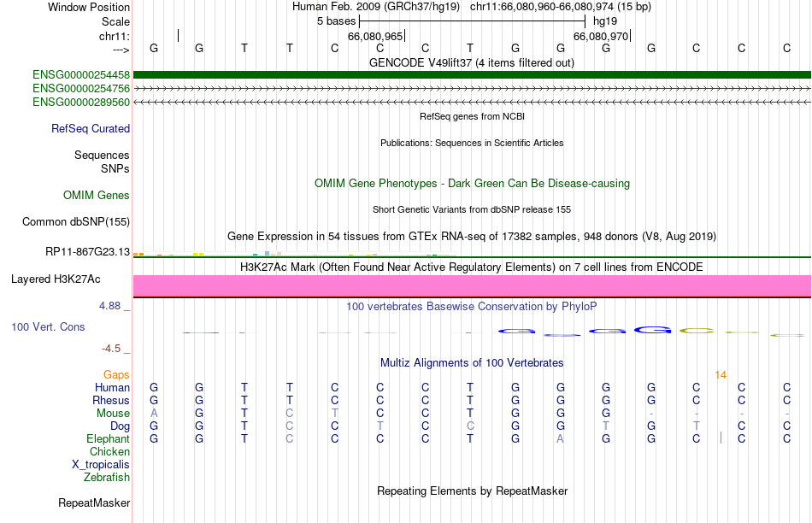Click the orange 14 gap count
The width and height of the screenshot is (812, 523).
pos(721,375)
